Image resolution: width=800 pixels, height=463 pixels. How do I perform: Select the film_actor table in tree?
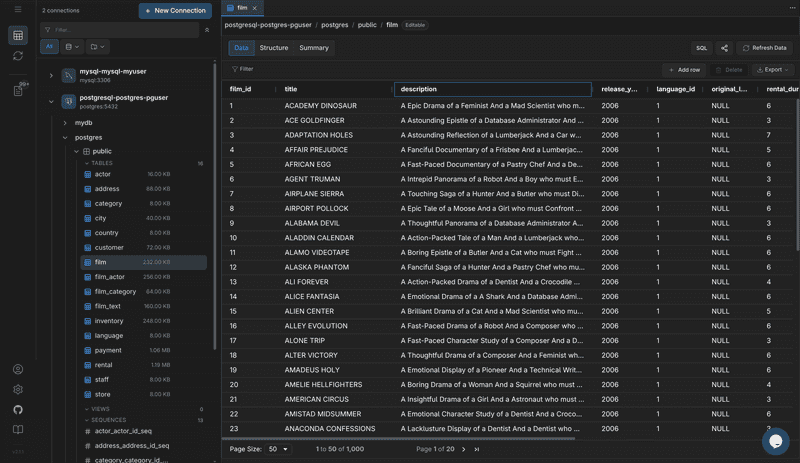pos(144,277)
